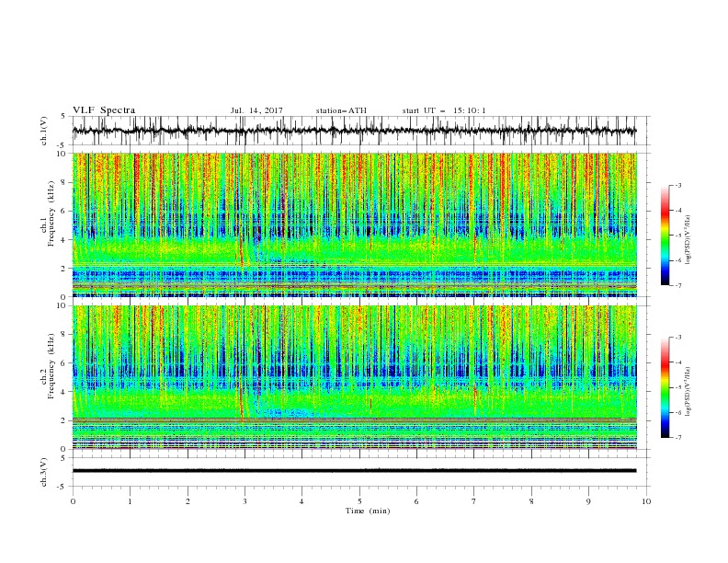Click the "-7" tick on lower color bar
The height and width of the screenshot is (563, 728).
pos(678,437)
